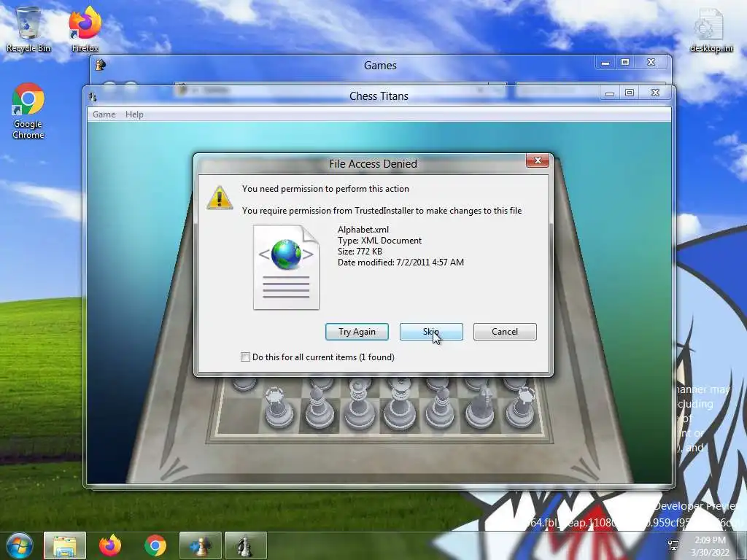This screenshot has width=747, height=560.
Task: Select the Google Chrome desktop shortcut
Action: [x=28, y=112]
